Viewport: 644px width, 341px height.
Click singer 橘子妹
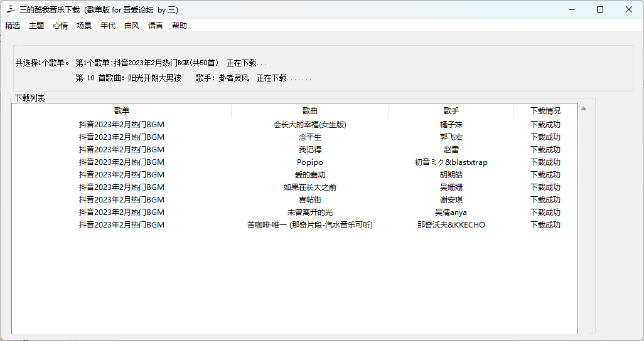[451, 124]
